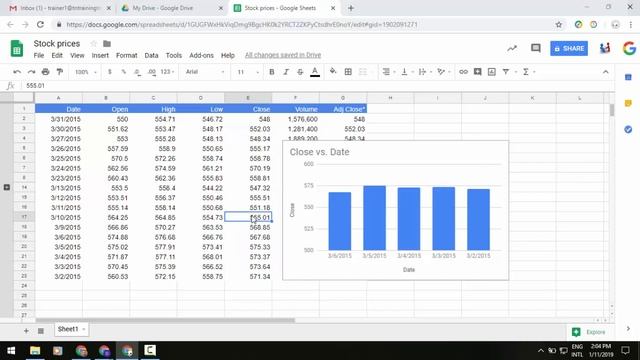Open the text color picker

315,72
